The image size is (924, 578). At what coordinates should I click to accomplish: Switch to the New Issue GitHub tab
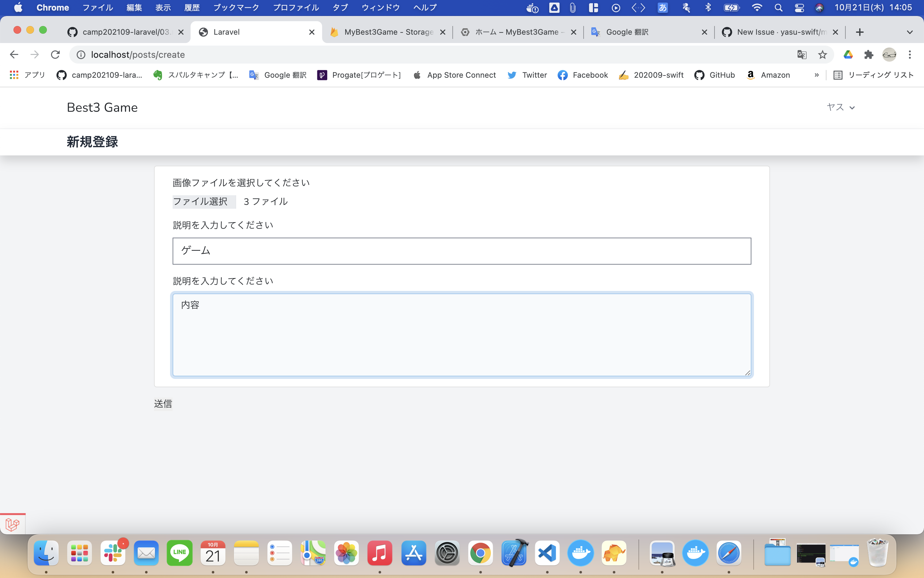[780, 32]
